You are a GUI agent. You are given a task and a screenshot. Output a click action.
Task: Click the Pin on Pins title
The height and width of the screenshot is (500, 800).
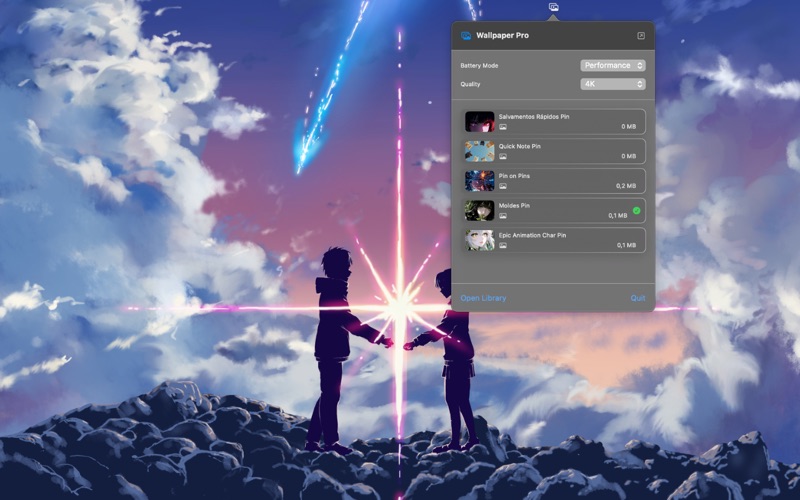[514, 176]
